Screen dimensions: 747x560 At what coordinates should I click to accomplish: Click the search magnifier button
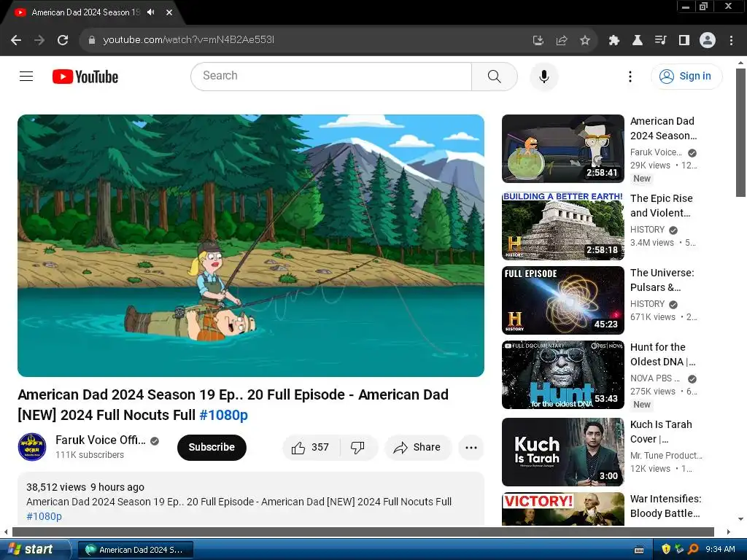pyautogui.click(x=495, y=76)
